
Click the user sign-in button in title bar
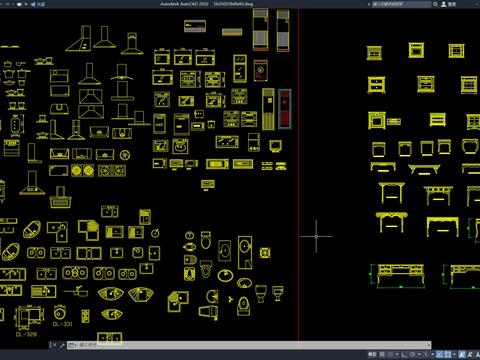click(x=448, y=4)
